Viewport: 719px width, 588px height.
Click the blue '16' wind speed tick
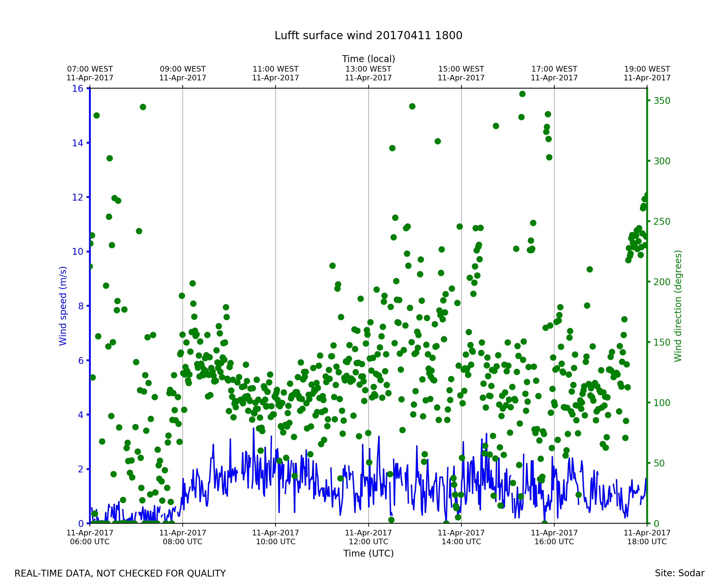coord(77,89)
